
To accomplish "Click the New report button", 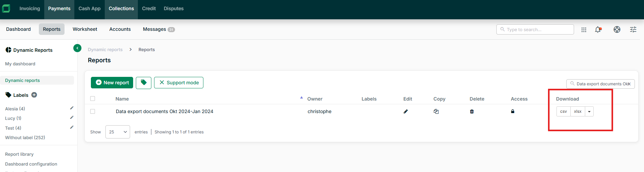I will click(112, 83).
